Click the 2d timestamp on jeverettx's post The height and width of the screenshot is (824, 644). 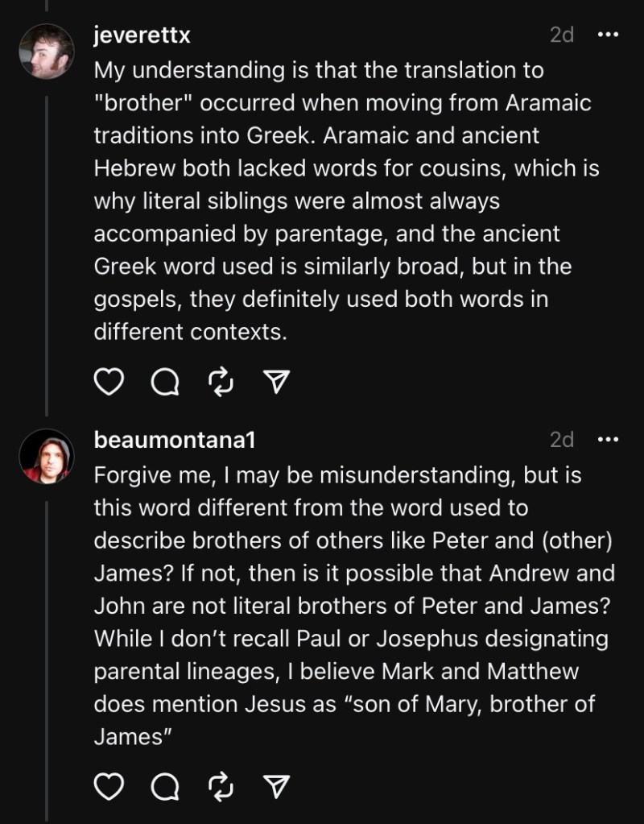coord(562,35)
